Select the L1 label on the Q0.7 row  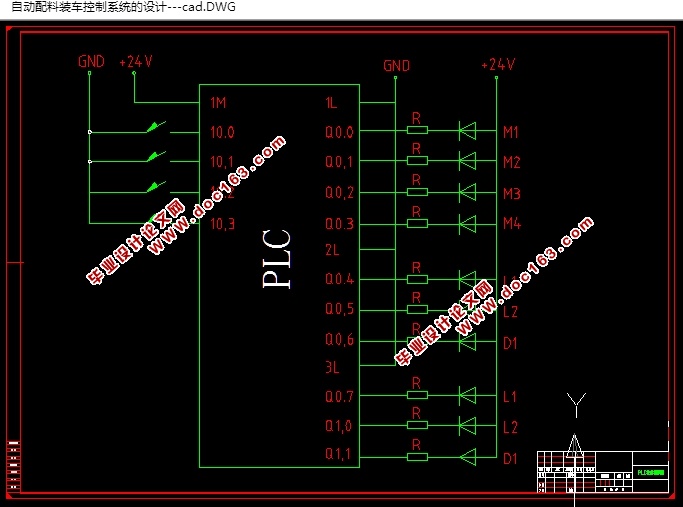coord(510,397)
